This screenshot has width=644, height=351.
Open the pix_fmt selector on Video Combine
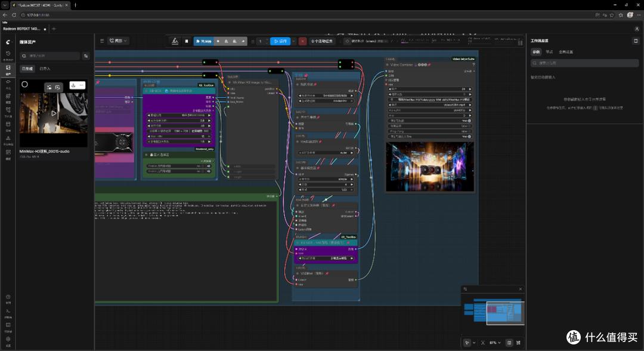(430, 110)
